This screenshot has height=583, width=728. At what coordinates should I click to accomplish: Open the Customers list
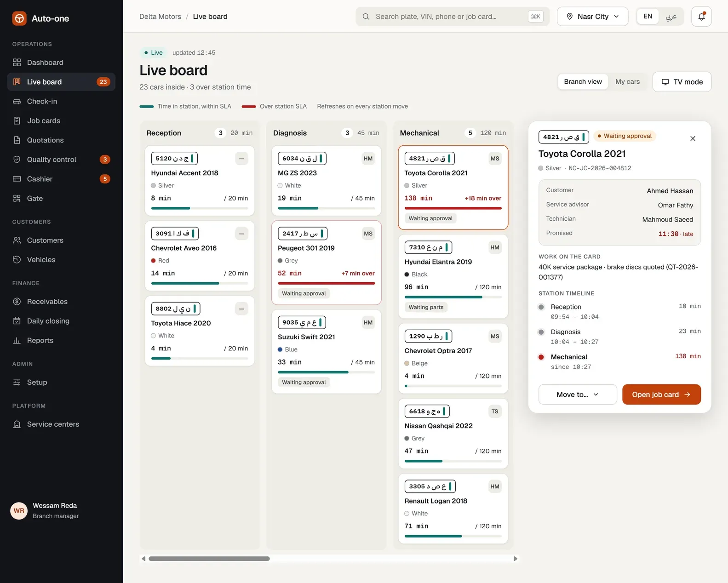click(x=61, y=240)
